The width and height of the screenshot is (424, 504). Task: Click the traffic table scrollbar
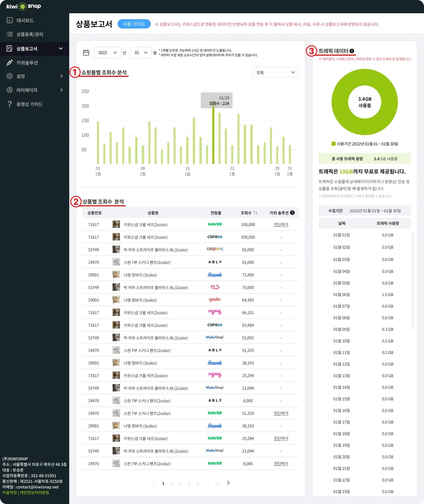tap(413, 281)
